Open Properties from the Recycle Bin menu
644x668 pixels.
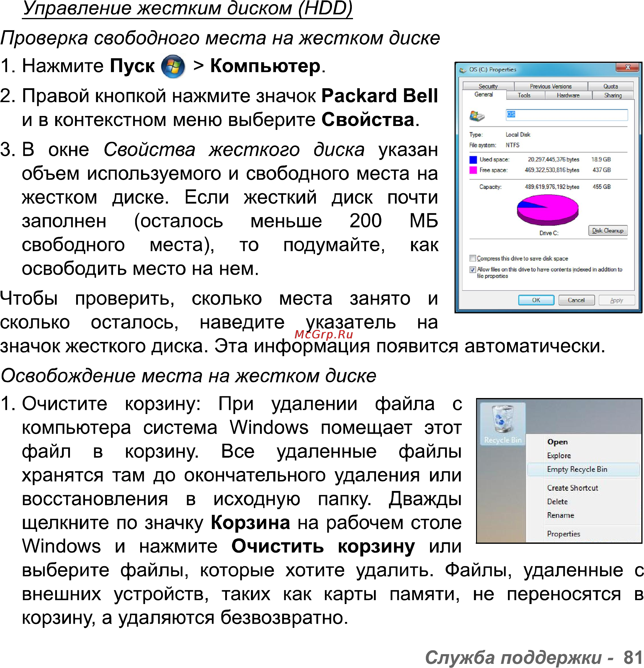point(583,534)
